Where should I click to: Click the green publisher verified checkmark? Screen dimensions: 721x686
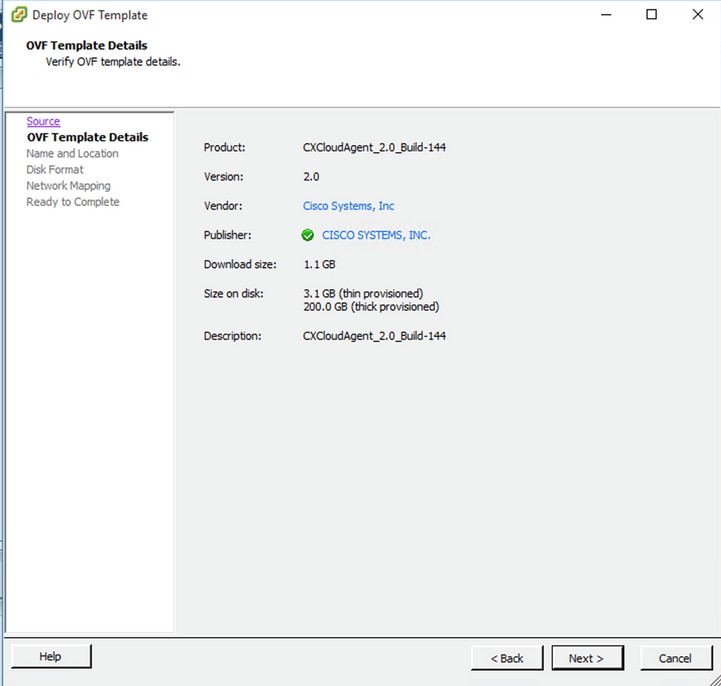tap(308, 235)
